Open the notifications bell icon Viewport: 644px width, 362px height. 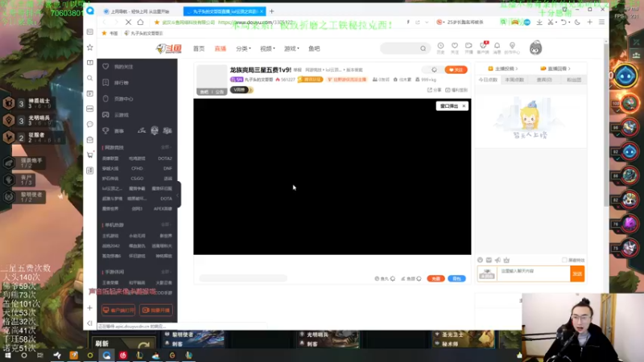click(497, 47)
